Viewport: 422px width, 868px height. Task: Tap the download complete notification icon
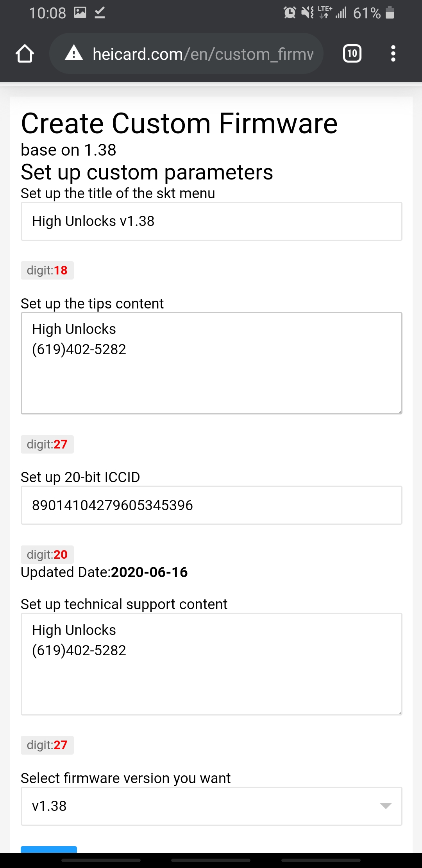[x=100, y=13]
